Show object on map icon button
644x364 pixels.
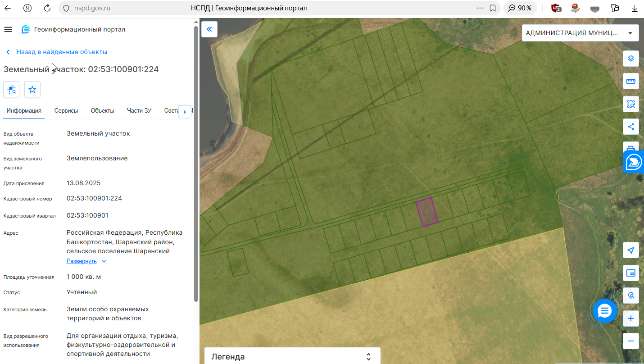[x=11, y=89]
